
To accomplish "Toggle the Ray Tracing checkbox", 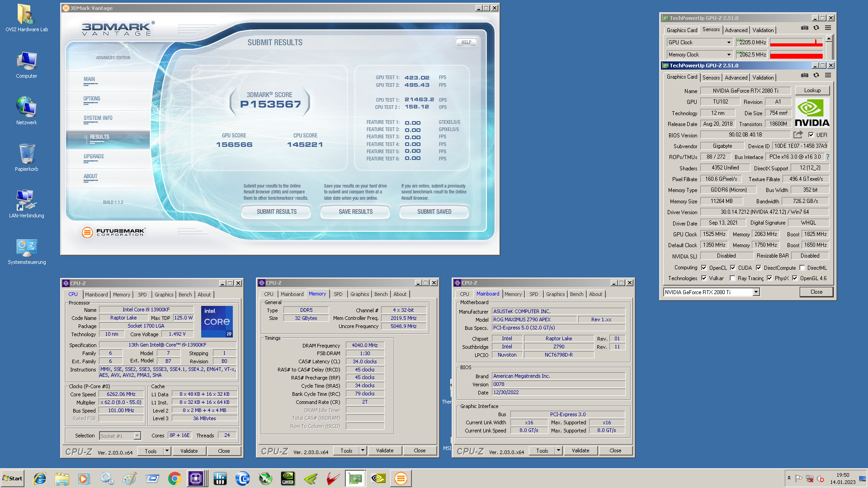I will click(x=732, y=278).
